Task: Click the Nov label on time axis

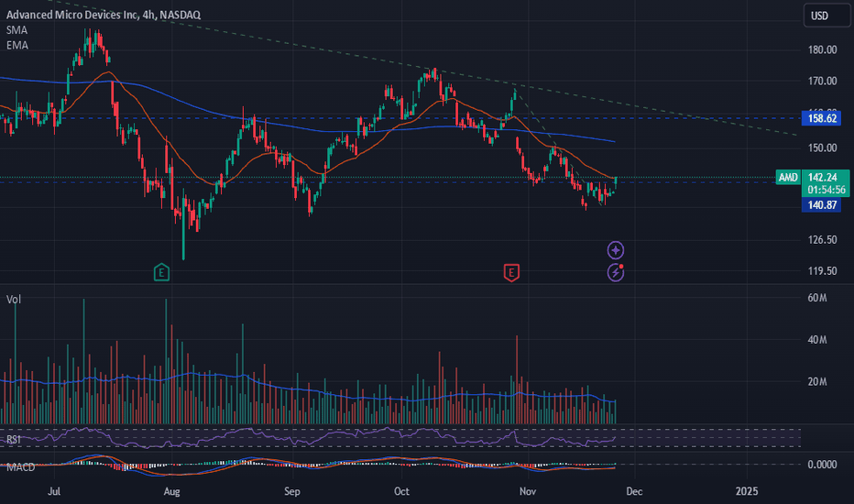Action: click(x=528, y=491)
